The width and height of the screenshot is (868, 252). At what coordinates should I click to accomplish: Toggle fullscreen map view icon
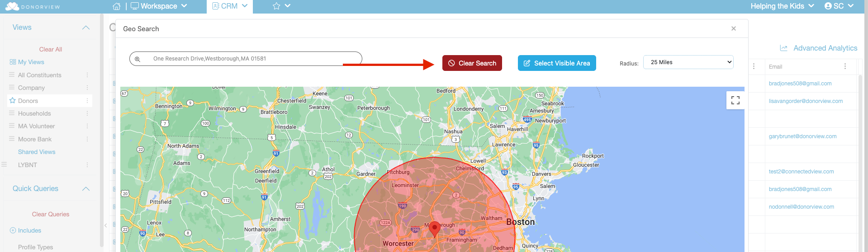[735, 100]
